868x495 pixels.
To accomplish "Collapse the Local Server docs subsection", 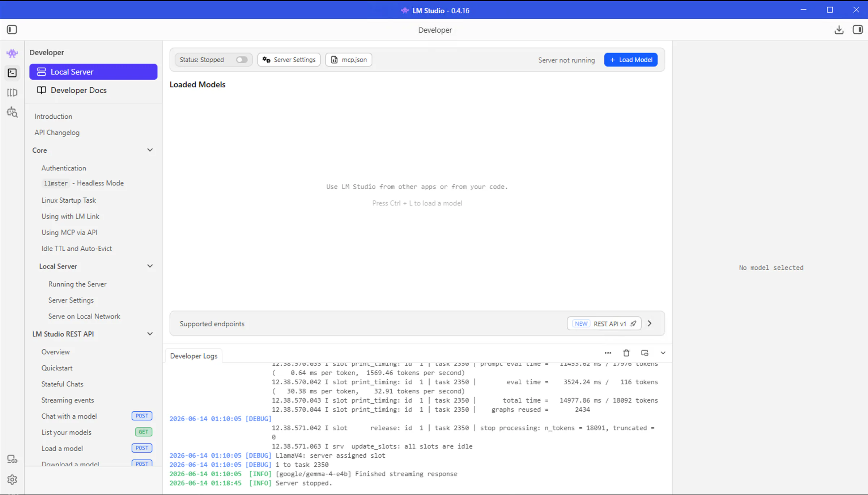I will click(150, 266).
